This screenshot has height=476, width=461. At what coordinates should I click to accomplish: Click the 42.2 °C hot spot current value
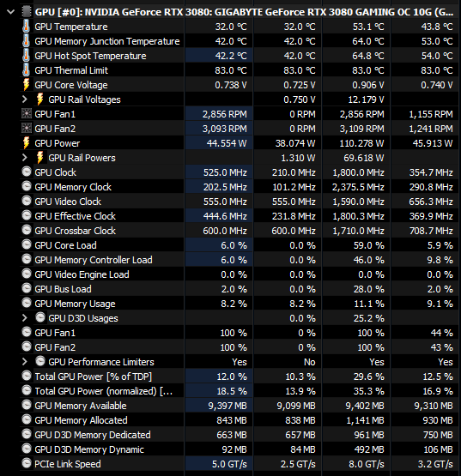point(231,56)
